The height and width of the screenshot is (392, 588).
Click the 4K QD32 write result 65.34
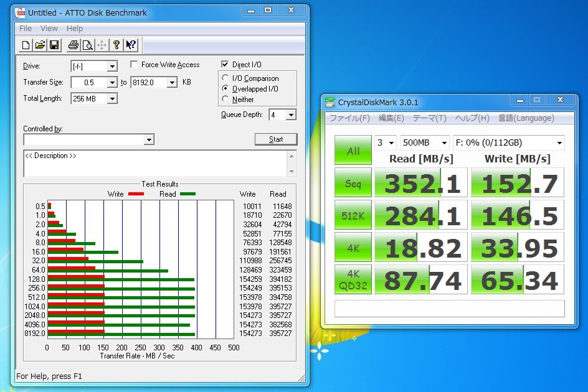[518, 279]
